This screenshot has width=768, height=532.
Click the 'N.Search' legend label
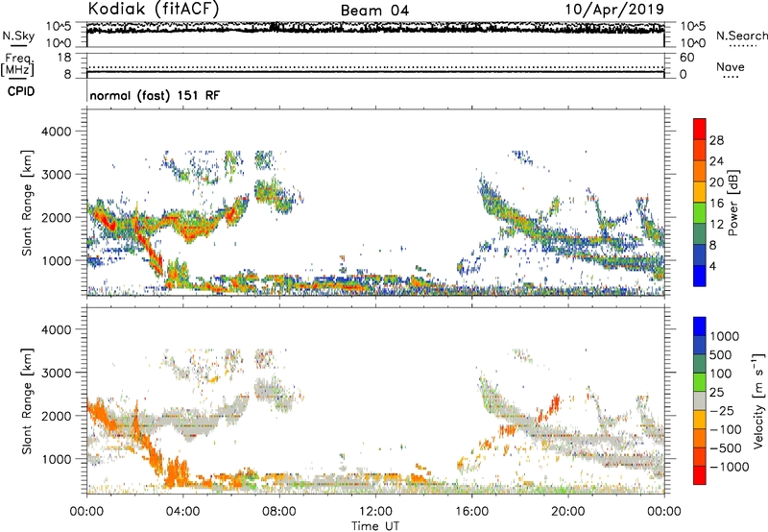coord(741,36)
